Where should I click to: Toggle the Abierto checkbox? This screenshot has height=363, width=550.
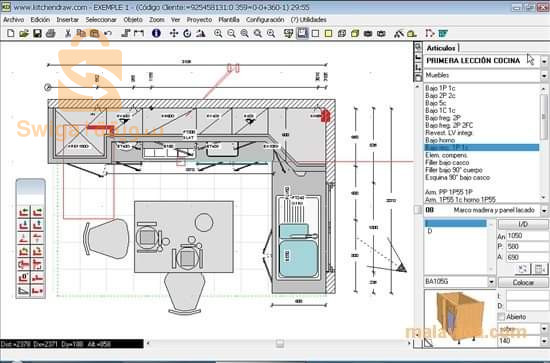click(501, 317)
